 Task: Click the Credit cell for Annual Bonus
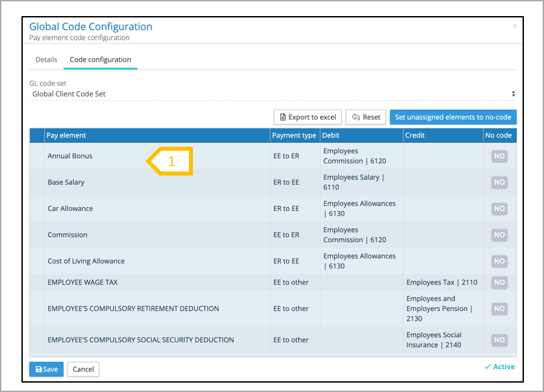point(442,156)
